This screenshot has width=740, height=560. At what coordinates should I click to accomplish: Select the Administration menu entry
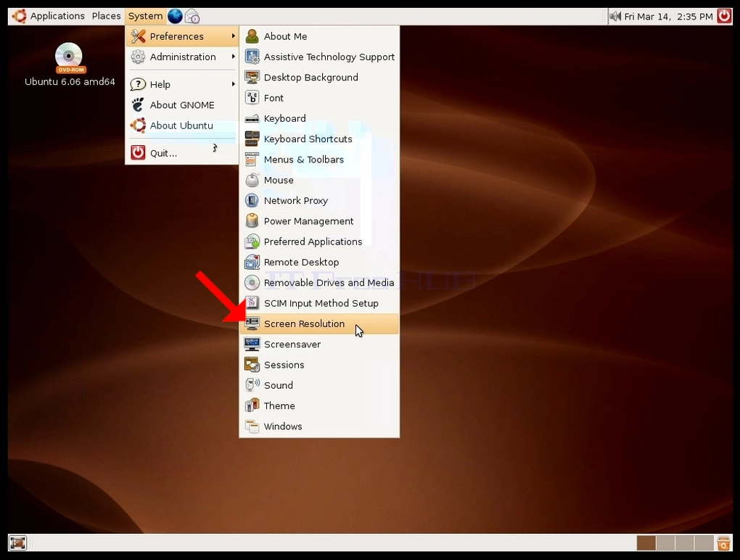[x=182, y=57]
